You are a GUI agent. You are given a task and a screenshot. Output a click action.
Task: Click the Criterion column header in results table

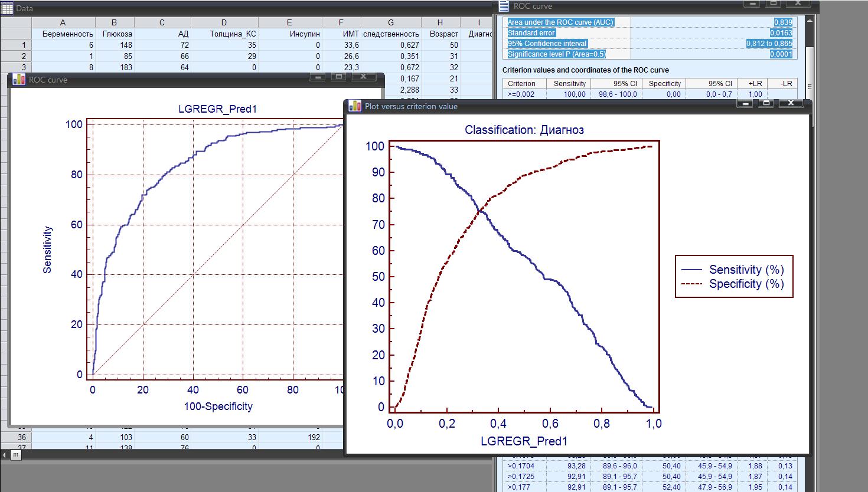click(x=521, y=83)
